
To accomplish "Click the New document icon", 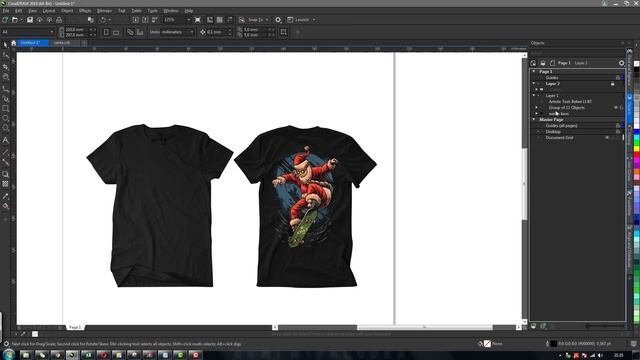I will coord(5,20).
